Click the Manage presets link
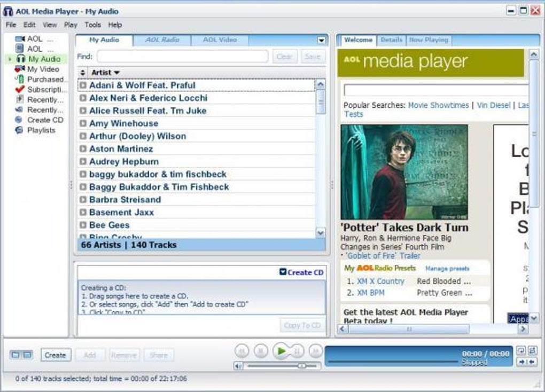The image size is (545, 392). 447,268
